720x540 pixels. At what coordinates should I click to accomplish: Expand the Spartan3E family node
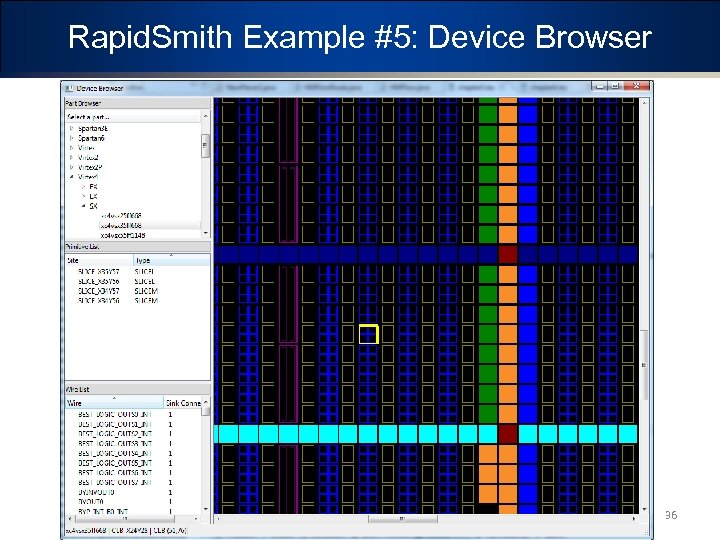point(72,128)
